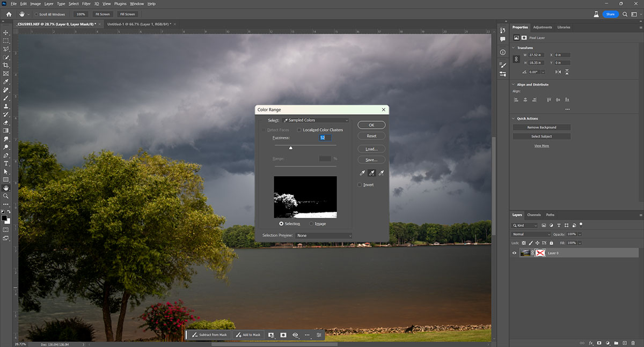Image resolution: width=644 pixels, height=347 pixels.
Task: Activate the Zoom tool
Action: (x=6, y=196)
